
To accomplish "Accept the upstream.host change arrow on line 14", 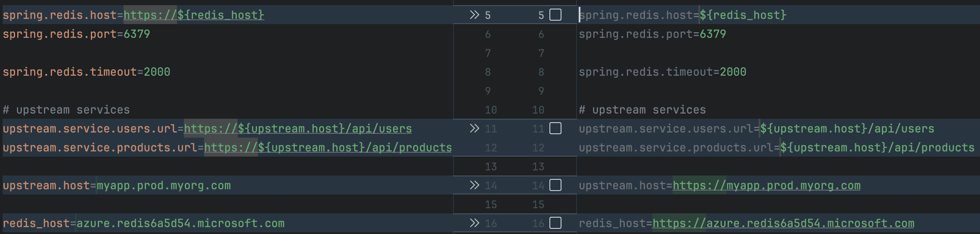I will click(x=474, y=185).
